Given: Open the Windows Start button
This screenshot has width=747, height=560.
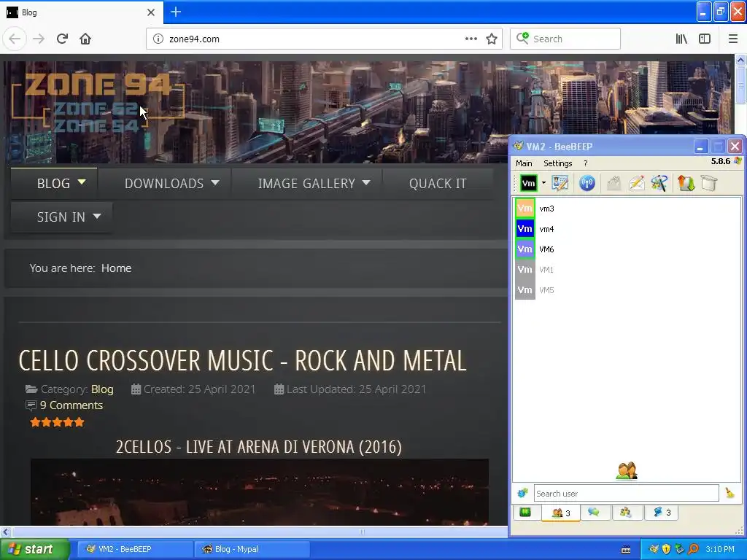Looking at the screenshot, I should pyautogui.click(x=34, y=549).
